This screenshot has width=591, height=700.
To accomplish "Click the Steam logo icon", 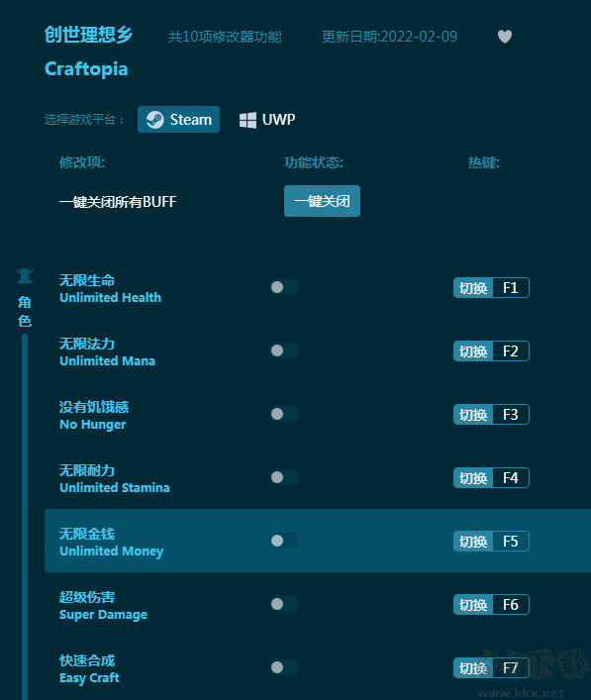I will pos(154,120).
